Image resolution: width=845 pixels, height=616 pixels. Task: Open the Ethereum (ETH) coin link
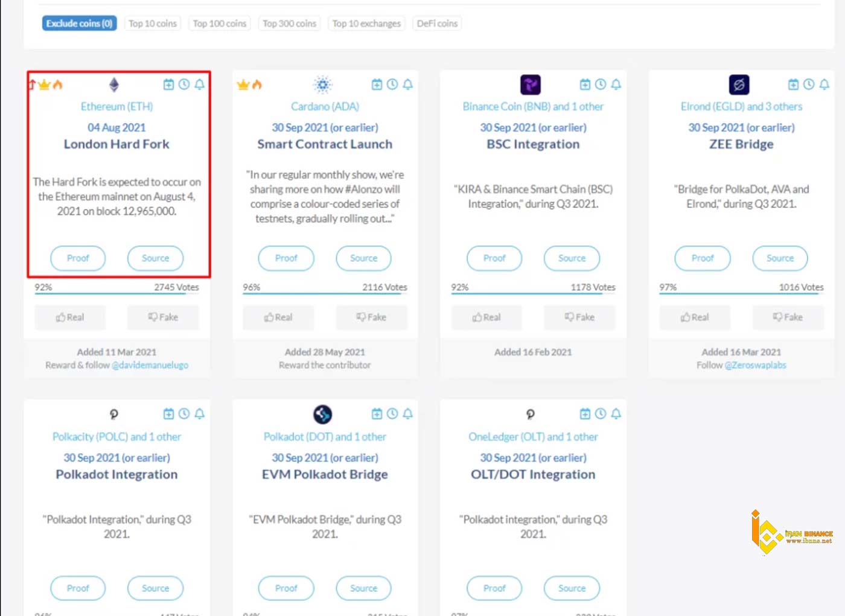click(116, 107)
